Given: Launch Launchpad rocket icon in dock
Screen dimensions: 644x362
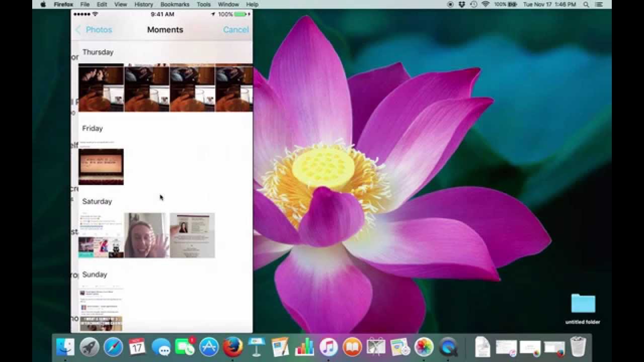Looking at the screenshot, I should (90, 347).
